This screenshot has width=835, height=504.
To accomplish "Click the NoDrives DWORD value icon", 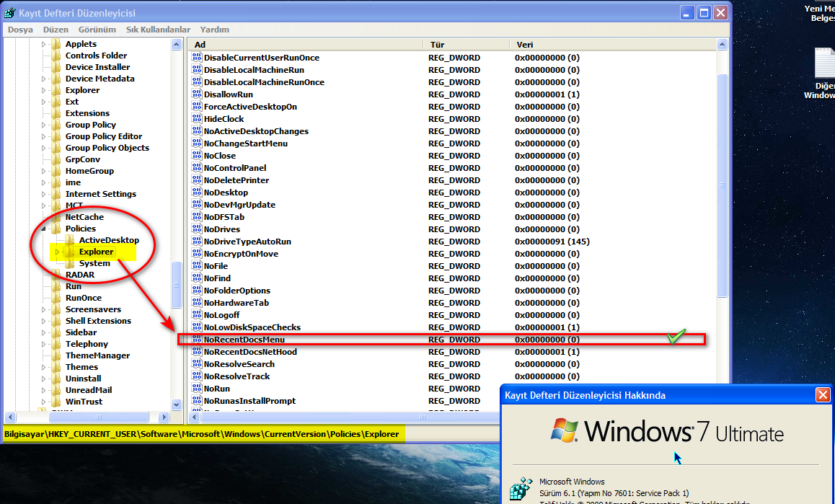I will [197, 229].
